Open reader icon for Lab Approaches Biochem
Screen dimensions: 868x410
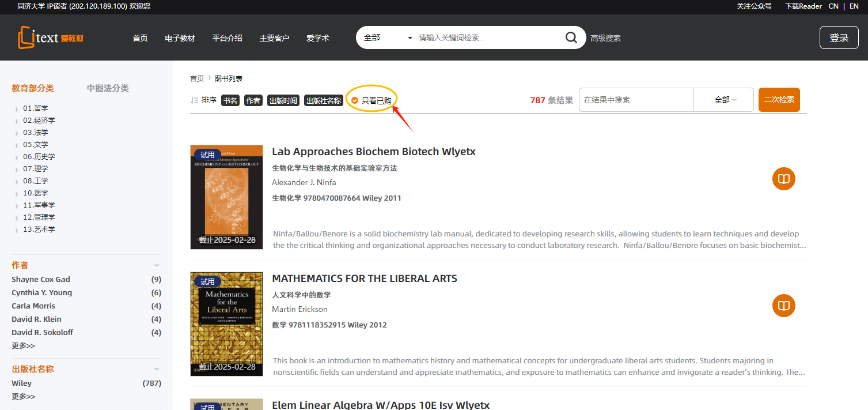(783, 179)
